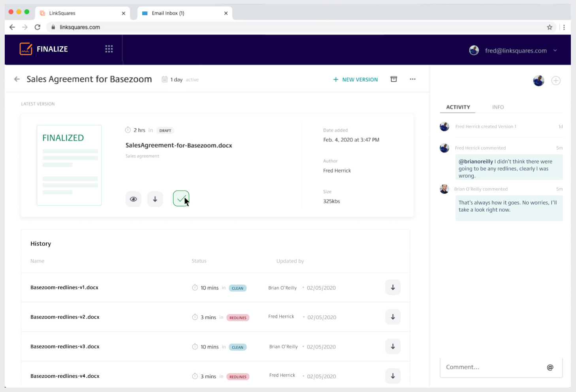Click the date 'Feb. 4, 2020 at 3:47 PM'
The height and width of the screenshot is (392, 576).
point(351,140)
